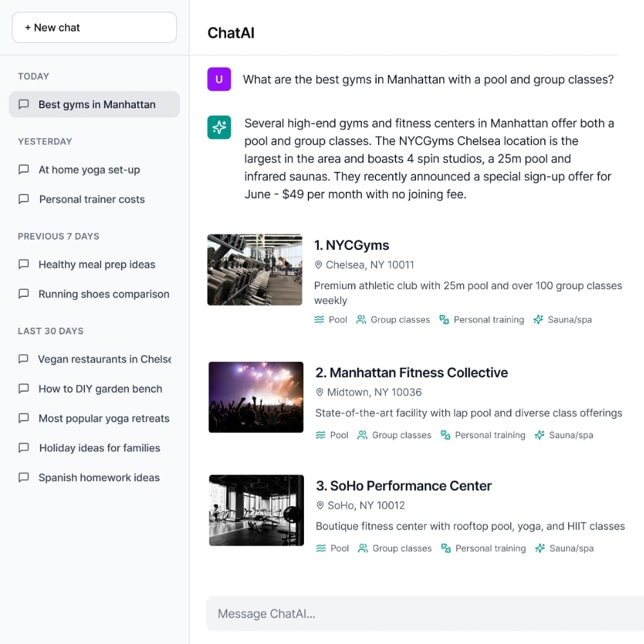
Task: Click Pool wave icon under NYCGyms
Action: [x=319, y=319]
